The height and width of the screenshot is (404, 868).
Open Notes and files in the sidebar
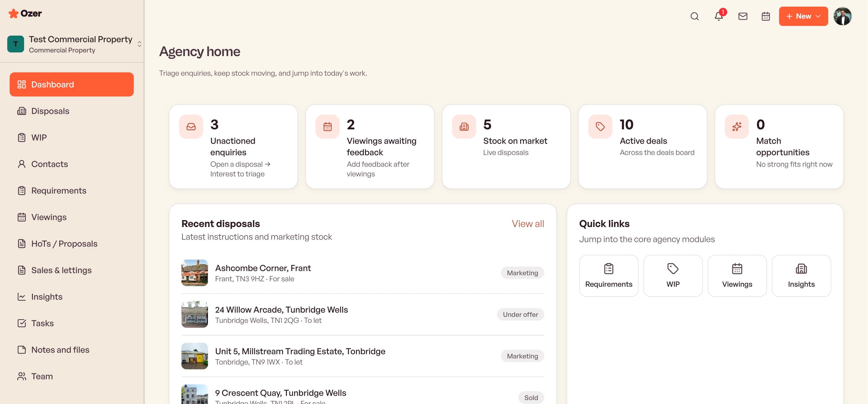tap(72, 350)
